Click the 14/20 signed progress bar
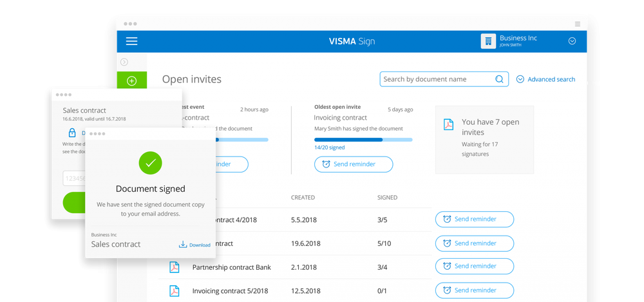This screenshot has height=302, width=644. coord(363,140)
